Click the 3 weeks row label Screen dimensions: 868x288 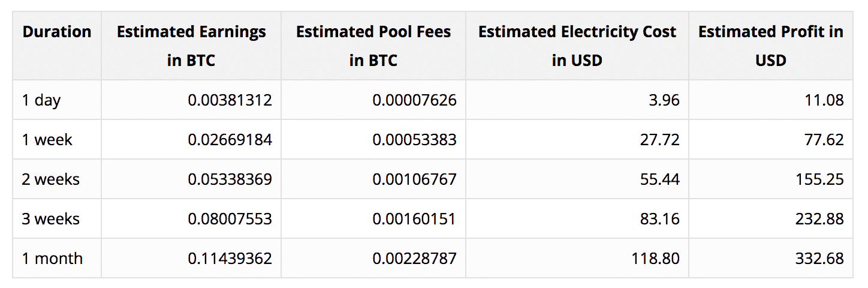[51, 219]
